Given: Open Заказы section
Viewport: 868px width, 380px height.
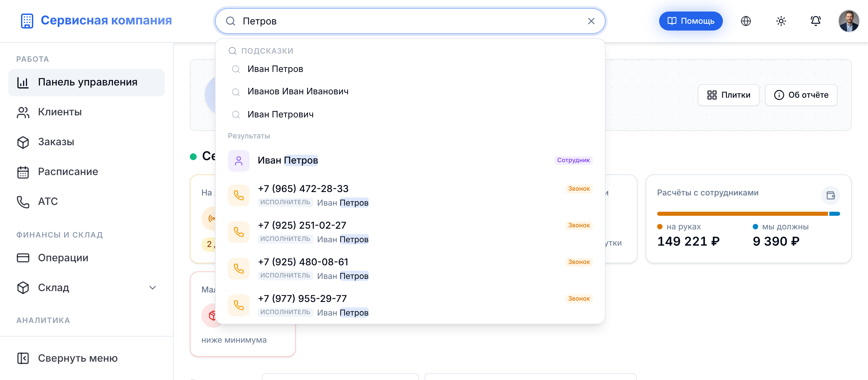Looking at the screenshot, I should pyautogui.click(x=86, y=142).
